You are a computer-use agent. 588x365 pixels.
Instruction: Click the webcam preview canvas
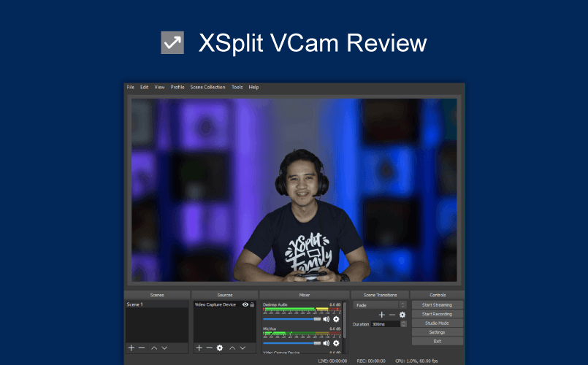(294, 190)
